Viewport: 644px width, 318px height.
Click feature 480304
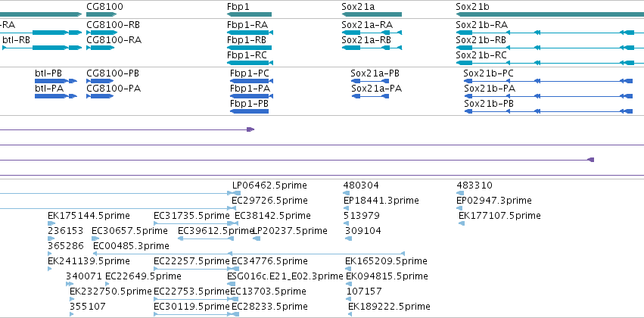361,185
